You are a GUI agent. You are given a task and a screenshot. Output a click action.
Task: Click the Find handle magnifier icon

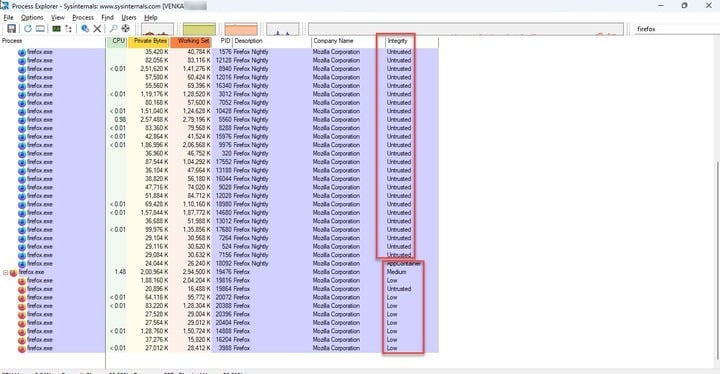point(113,28)
